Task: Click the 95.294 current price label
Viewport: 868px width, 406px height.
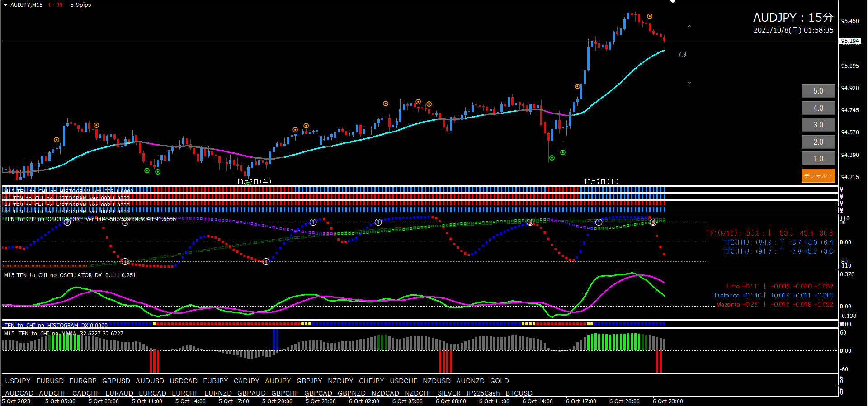Action: pyautogui.click(x=850, y=41)
